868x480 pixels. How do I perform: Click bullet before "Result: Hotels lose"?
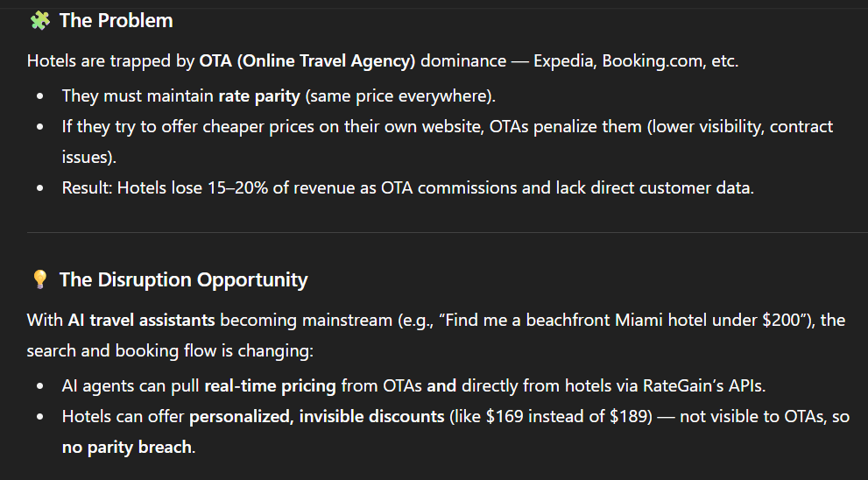40,188
